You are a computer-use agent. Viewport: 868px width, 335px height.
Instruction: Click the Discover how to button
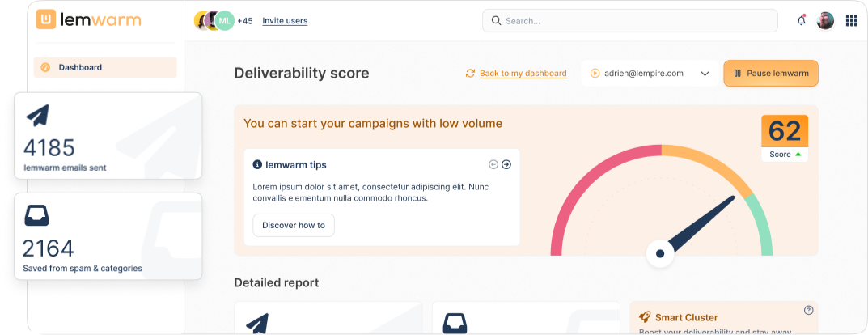293,225
